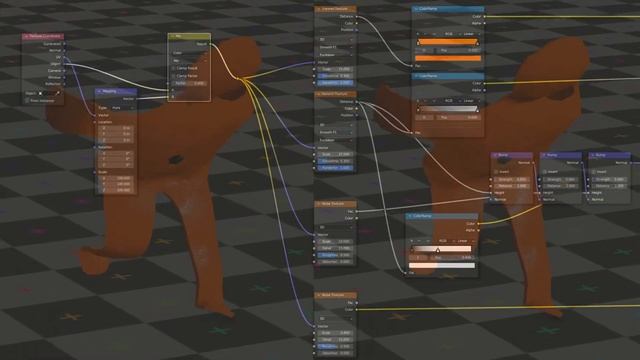Click the Location X field on Mapping node
This screenshot has height=360, width=640.
click(x=116, y=128)
